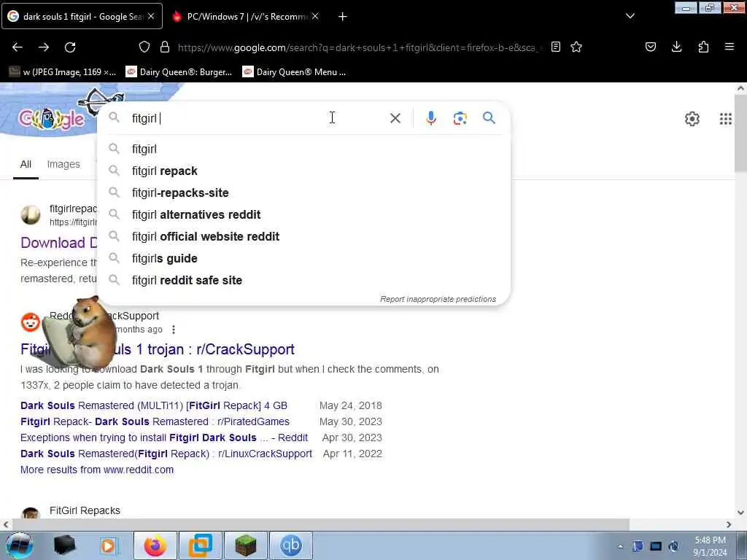Click Report inappropriate predictions link
This screenshot has width=747, height=560.
[x=438, y=299]
